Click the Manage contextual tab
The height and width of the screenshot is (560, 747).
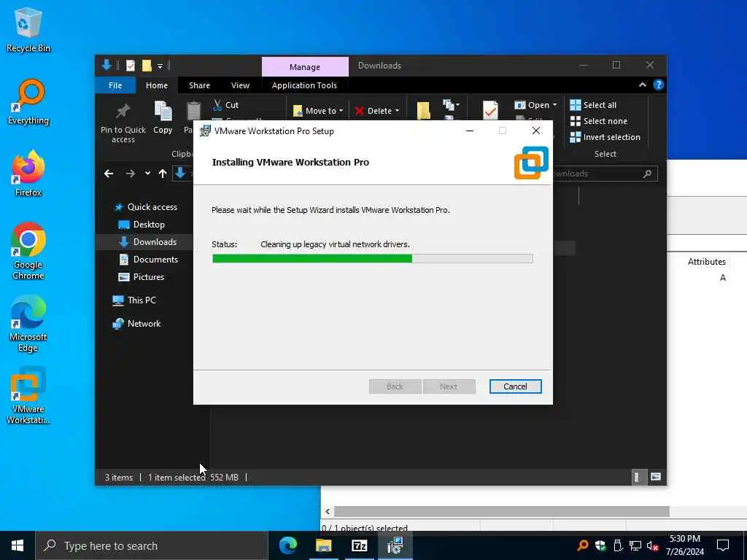point(305,66)
